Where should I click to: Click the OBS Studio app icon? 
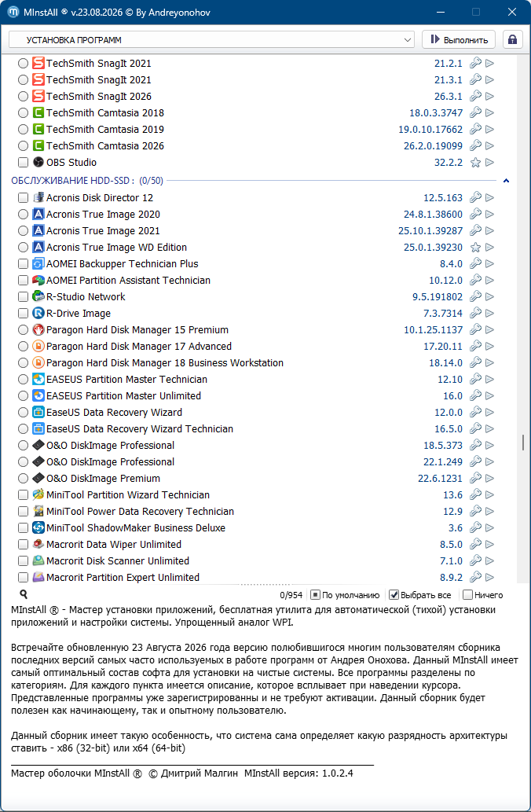point(38,162)
